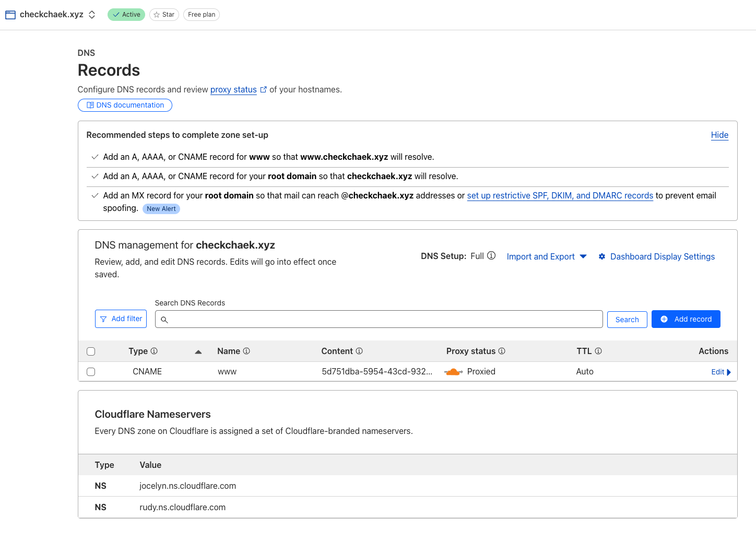Click the Free plan badge
The image size is (756, 541).
coord(202,15)
